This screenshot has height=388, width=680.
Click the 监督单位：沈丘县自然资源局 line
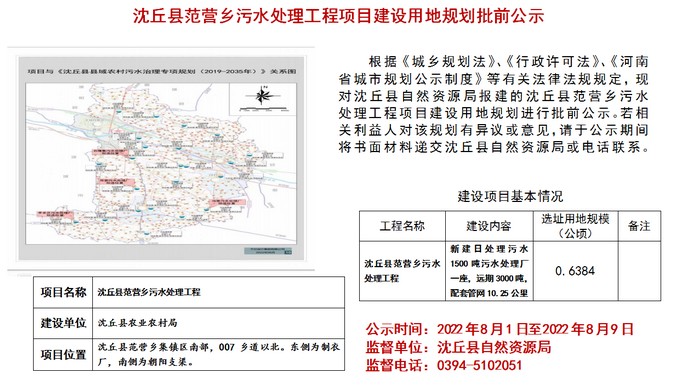[458, 347]
